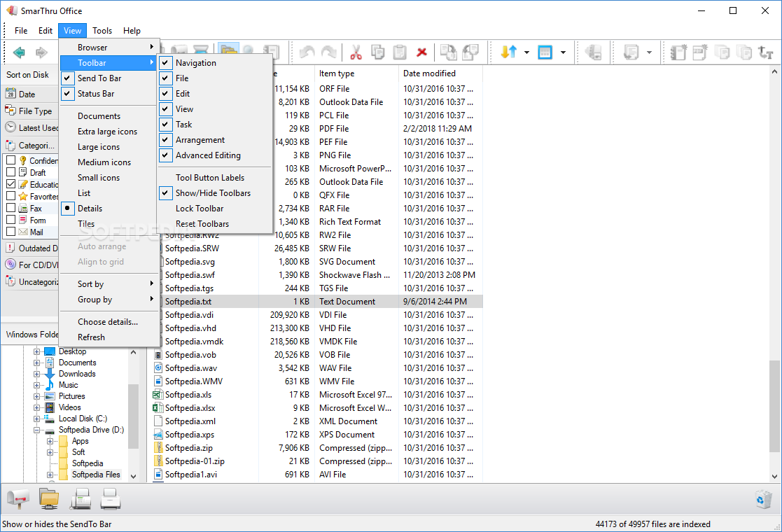Collapse the Softpedia Drive (D:) node
This screenshot has width=782, height=532.
tap(36, 430)
